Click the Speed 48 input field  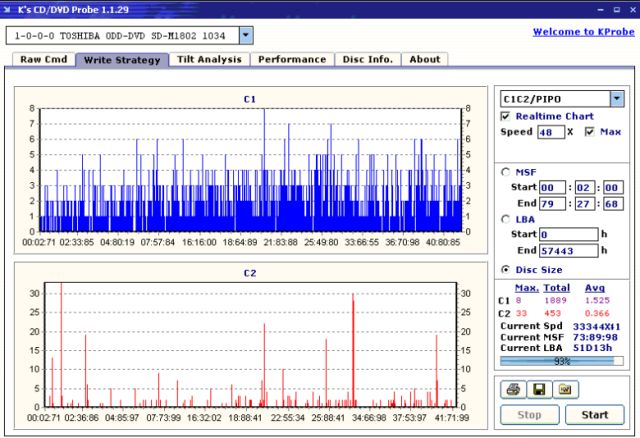(551, 132)
